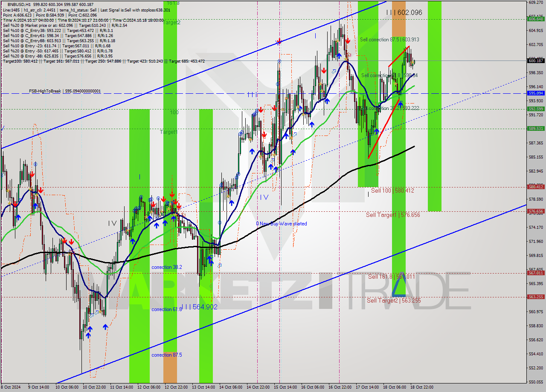Click the 563.255 red price tag

[x=536, y=297]
